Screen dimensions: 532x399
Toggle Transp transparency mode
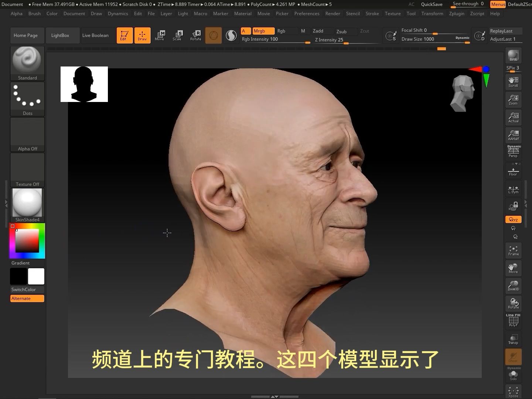(513, 339)
